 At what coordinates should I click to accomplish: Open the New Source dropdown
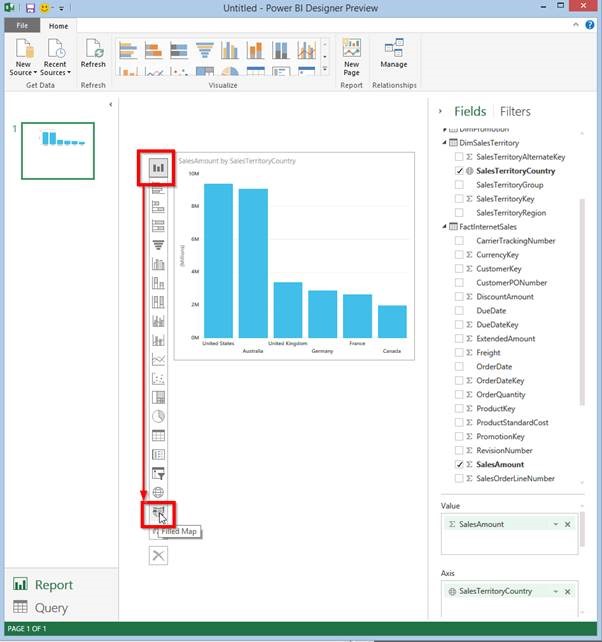pyautogui.click(x=23, y=57)
